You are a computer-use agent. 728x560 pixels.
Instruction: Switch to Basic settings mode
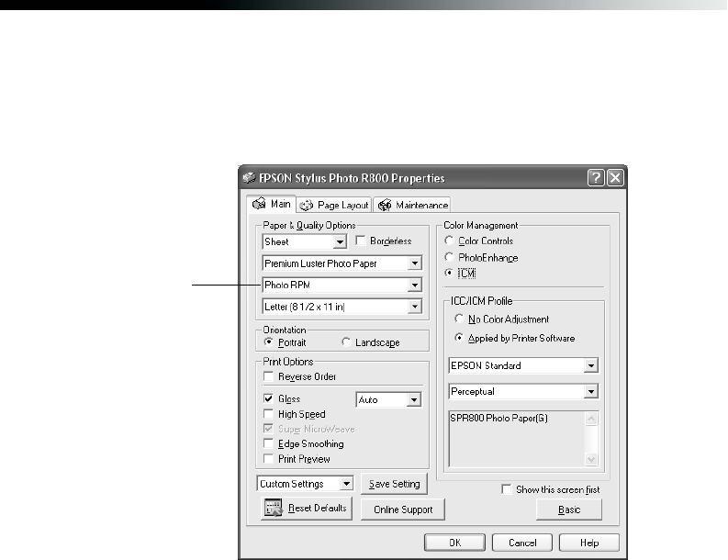pyautogui.click(x=569, y=510)
